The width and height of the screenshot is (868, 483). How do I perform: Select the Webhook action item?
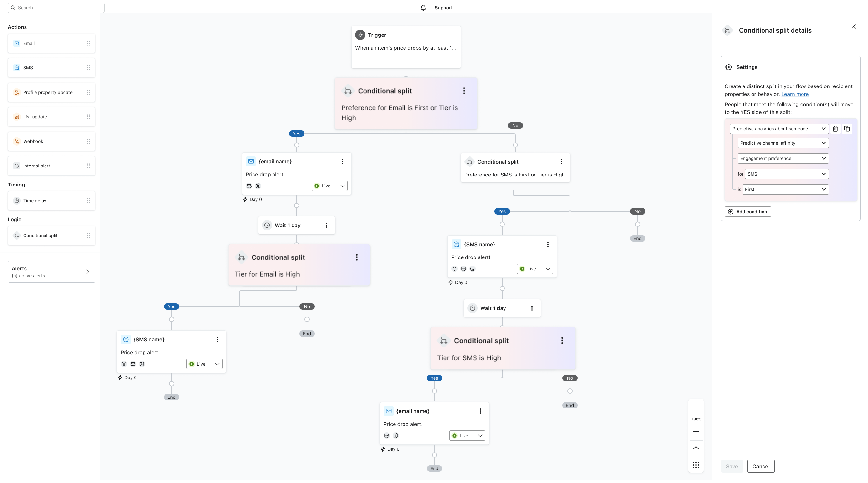[x=51, y=142]
